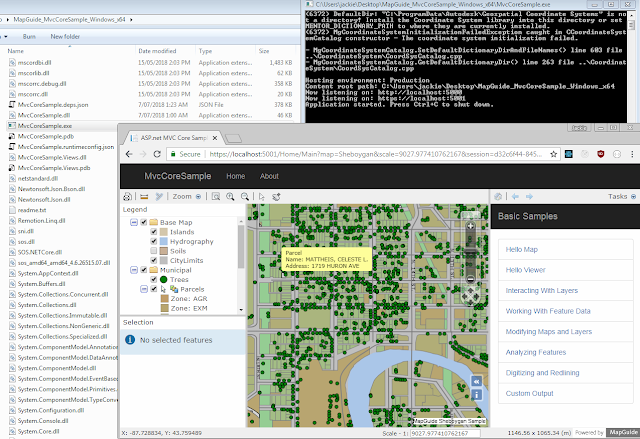Screen dimensions: 640x439
Task: Click the map zoom slider handle
Action: pyautogui.click(x=470, y=252)
